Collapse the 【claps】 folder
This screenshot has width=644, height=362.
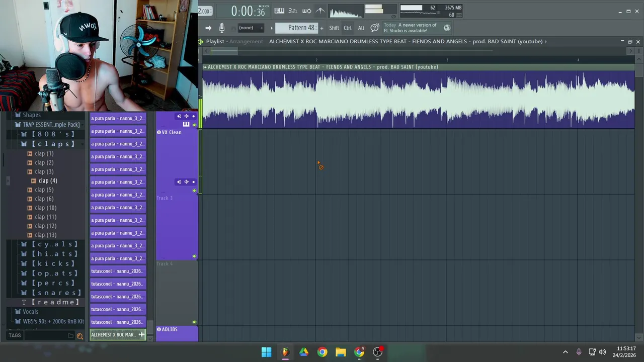coord(49,144)
